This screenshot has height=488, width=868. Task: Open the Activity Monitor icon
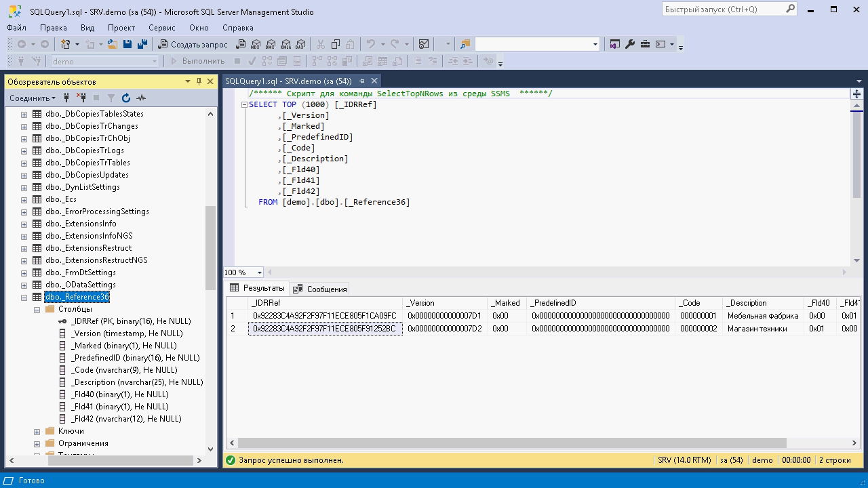(424, 44)
